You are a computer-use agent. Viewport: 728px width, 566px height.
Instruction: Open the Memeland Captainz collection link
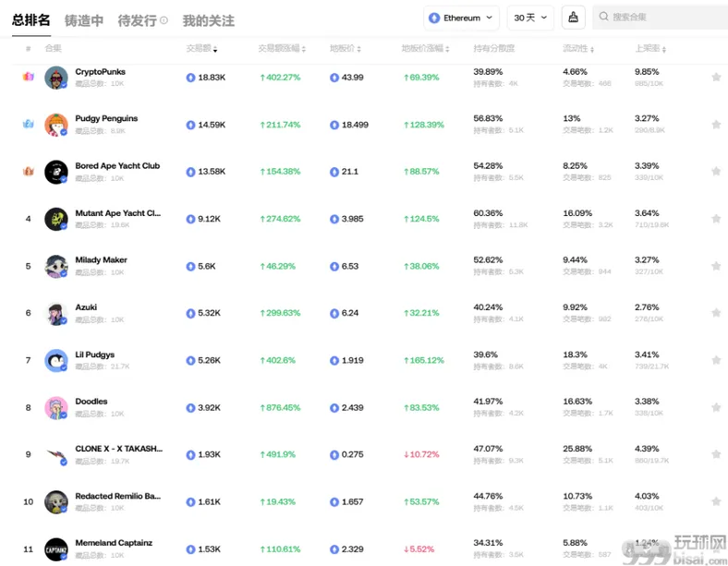pos(114,543)
